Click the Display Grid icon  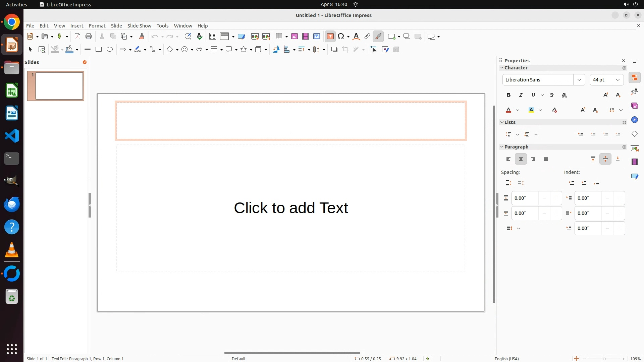coord(212,37)
